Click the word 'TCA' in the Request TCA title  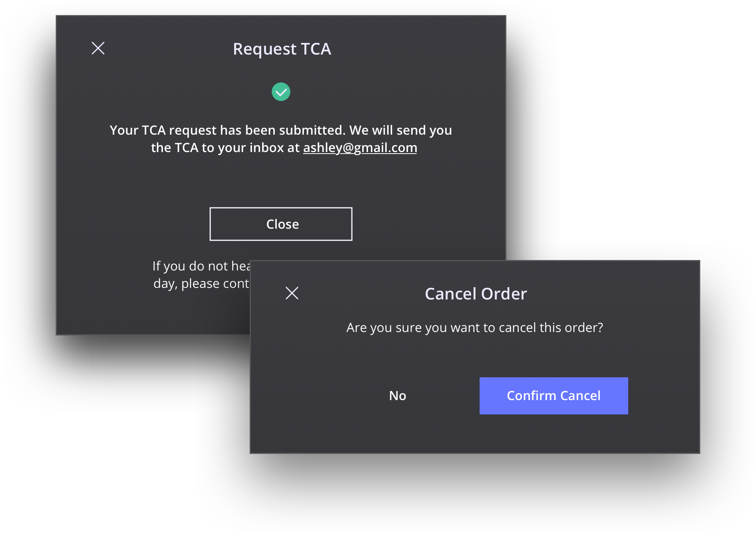[x=316, y=49]
